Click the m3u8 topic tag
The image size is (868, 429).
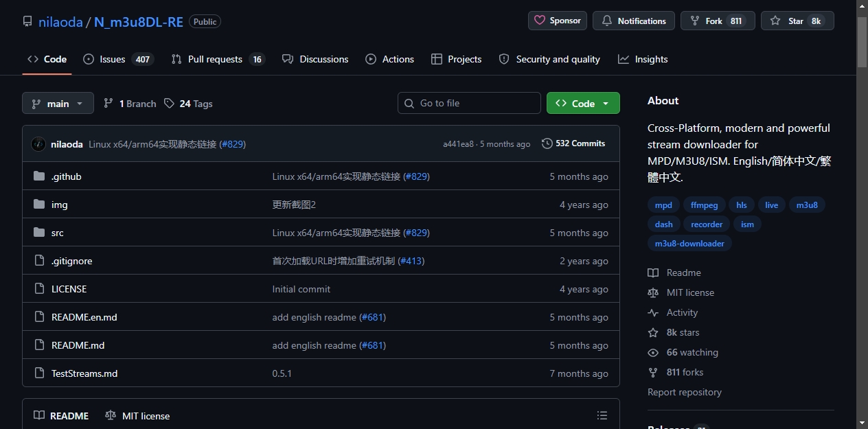(x=807, y=205)
